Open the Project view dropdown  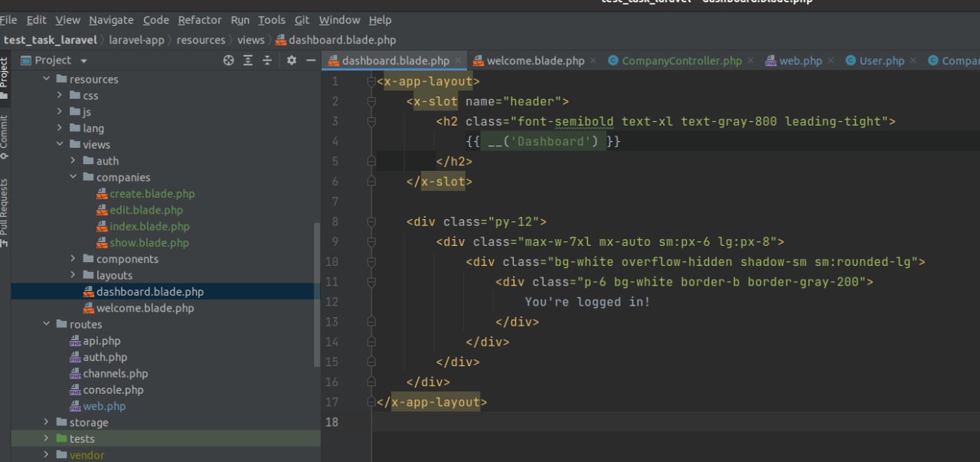click(83, 61)
